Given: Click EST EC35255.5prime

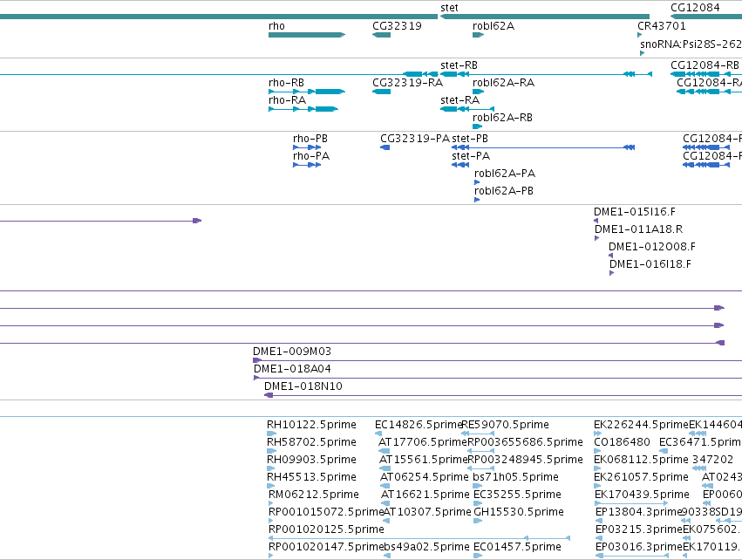Looking at the screenshot, I should (517, 495).
